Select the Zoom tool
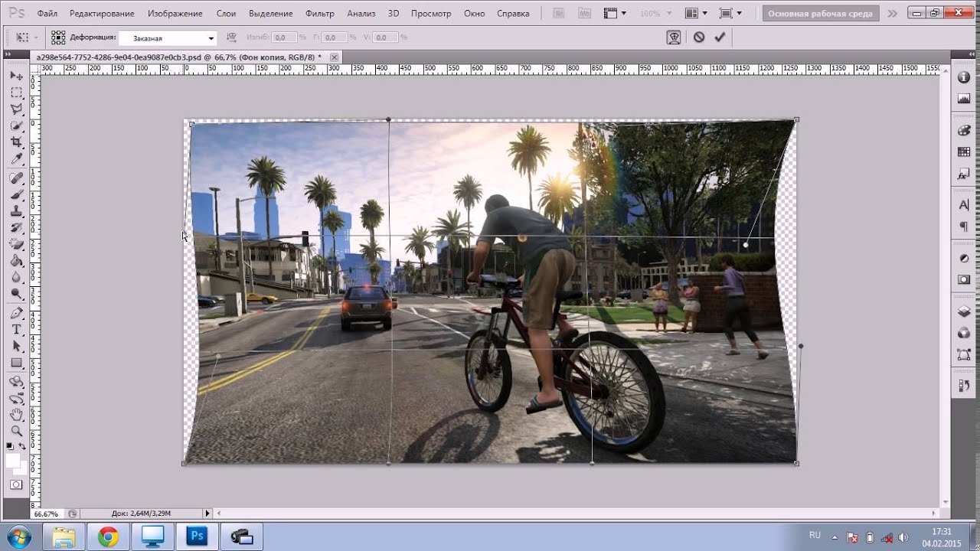The height and width of the screenshot is (551, 980). [x=16, y=432]
